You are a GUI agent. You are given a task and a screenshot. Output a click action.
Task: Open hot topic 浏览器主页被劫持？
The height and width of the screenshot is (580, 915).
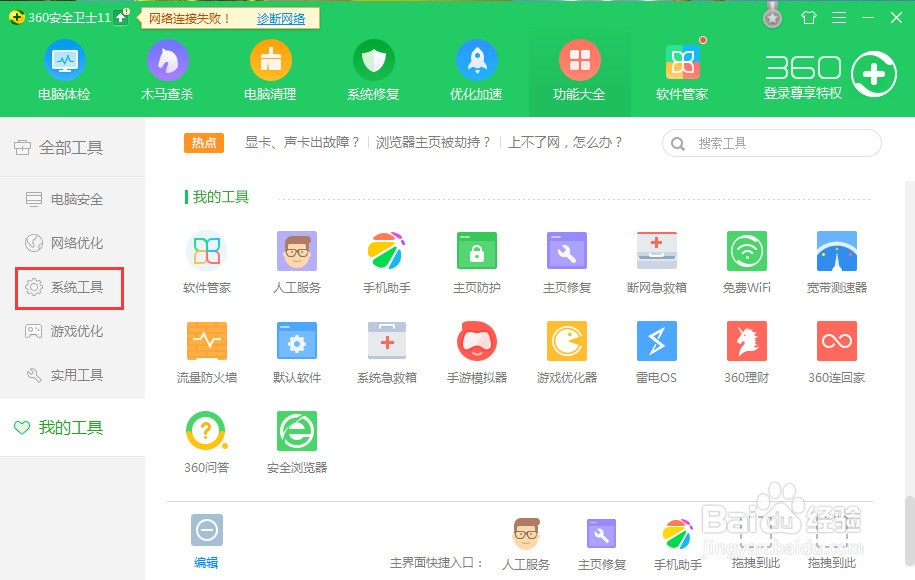click(433, 142)
